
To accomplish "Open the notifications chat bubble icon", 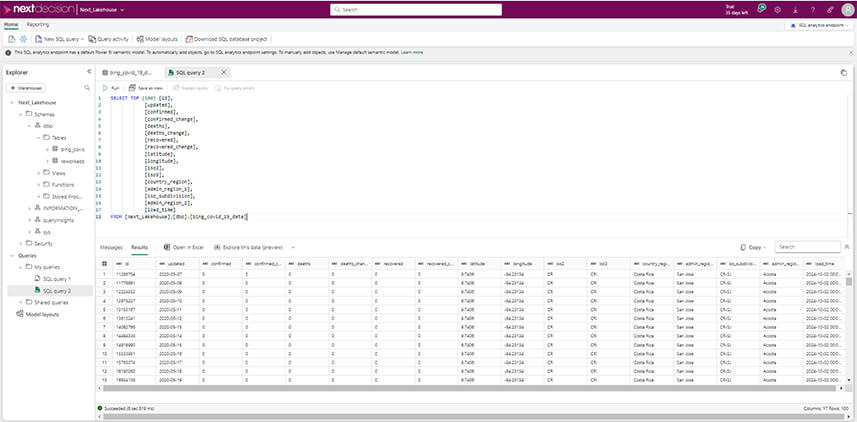I will (761, 9).
